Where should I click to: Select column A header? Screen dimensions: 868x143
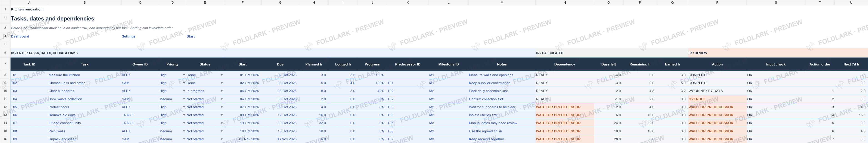point(29,2)
